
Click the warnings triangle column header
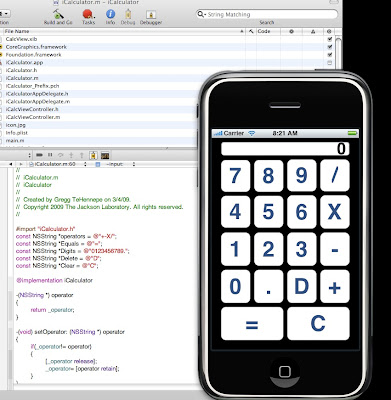[x=313, y=31]
